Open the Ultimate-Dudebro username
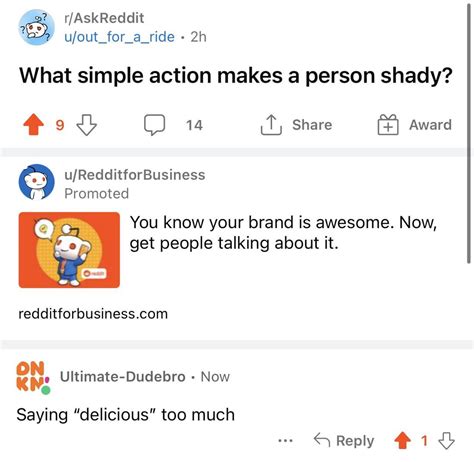This screenshot has height=462, width=474. tap(123, 377)
